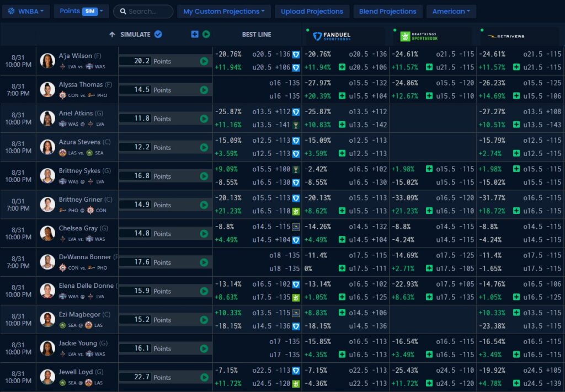Run simulation for A'ja Wilson row
This screenshot has height=392, width=565.
[x=204, y=61]
